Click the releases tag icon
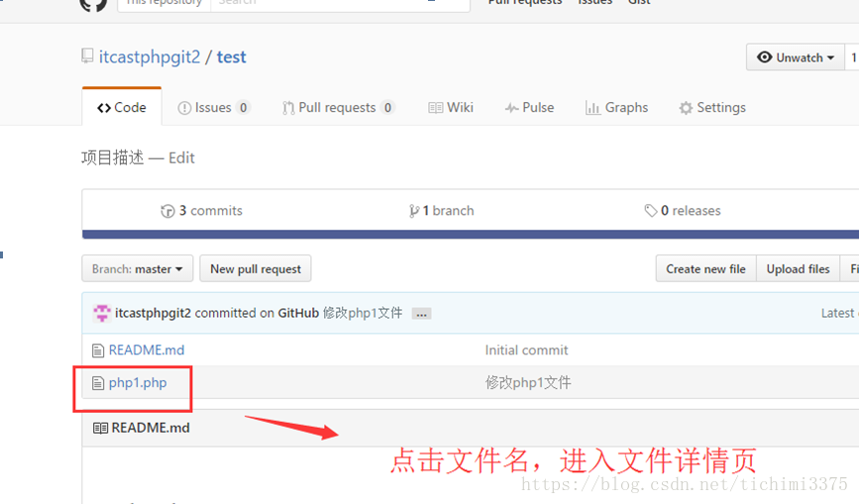This screenshot has width=859, height=504. [650, 211]
